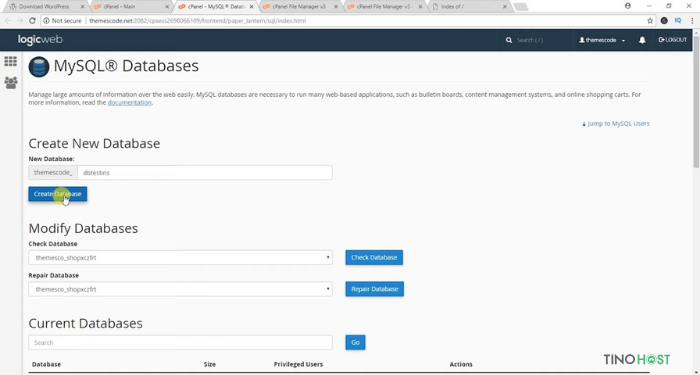Click the Database column header
Viewport: 700px width, 375px height.
tap(46, 364)
